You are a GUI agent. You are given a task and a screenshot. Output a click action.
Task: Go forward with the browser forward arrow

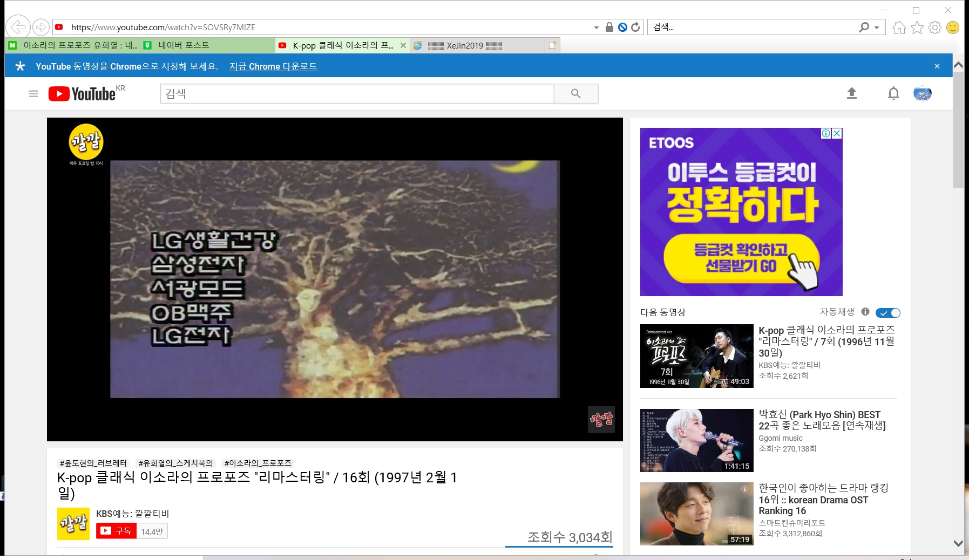41,27
